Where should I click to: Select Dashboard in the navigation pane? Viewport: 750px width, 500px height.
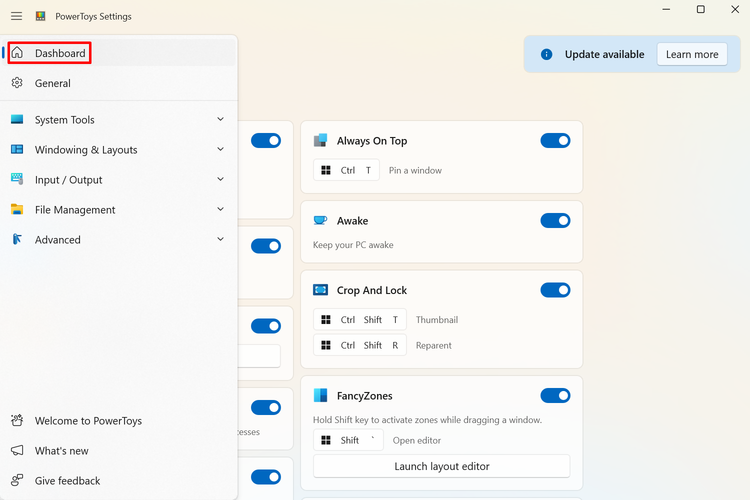[119, 53]
